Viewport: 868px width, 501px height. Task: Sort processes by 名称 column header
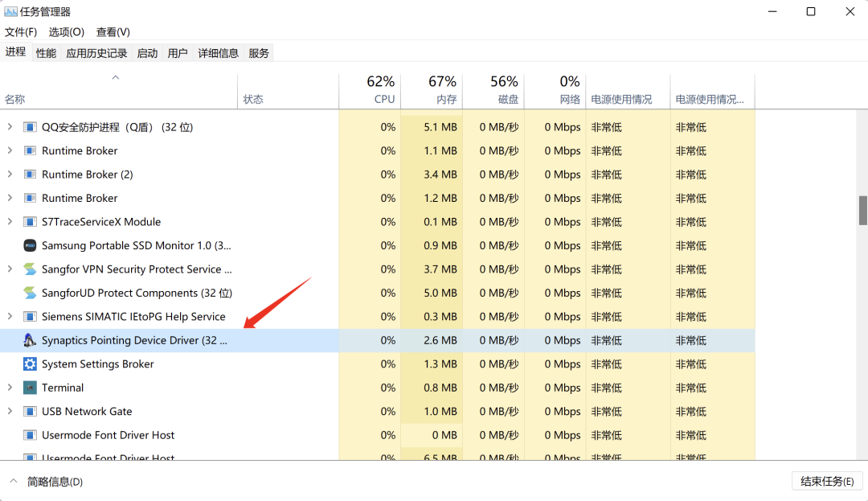[x=119, y=92]
